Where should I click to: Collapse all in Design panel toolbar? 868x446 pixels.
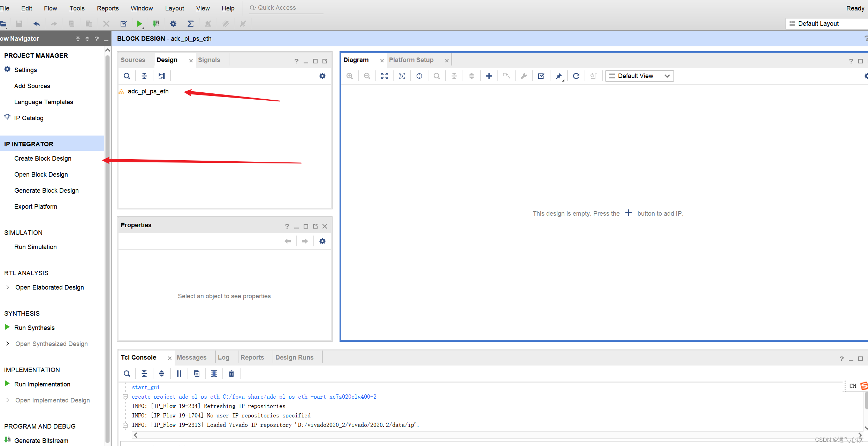[x=144, y=76]
